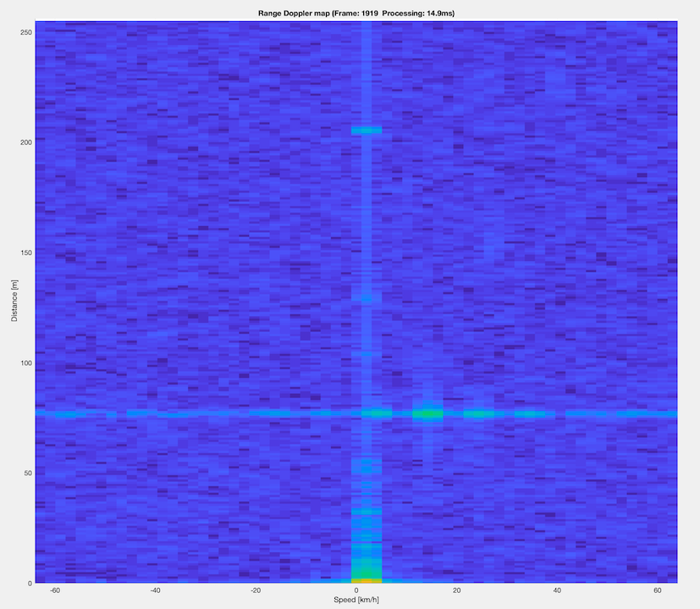Click the -20 tick on the Speed axis
This screenshot has width=700, height=609.
point(256,590)
